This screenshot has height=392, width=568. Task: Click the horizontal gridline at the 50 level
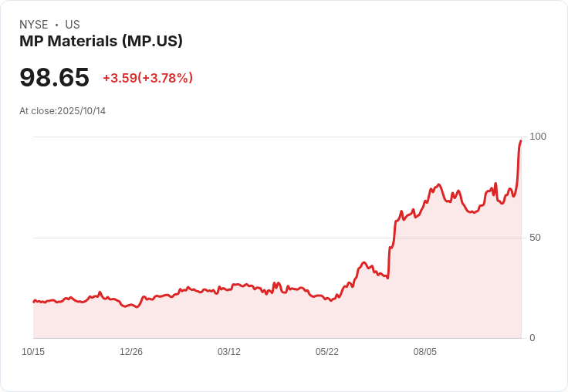pyautogui.click(x=232, y=238)
